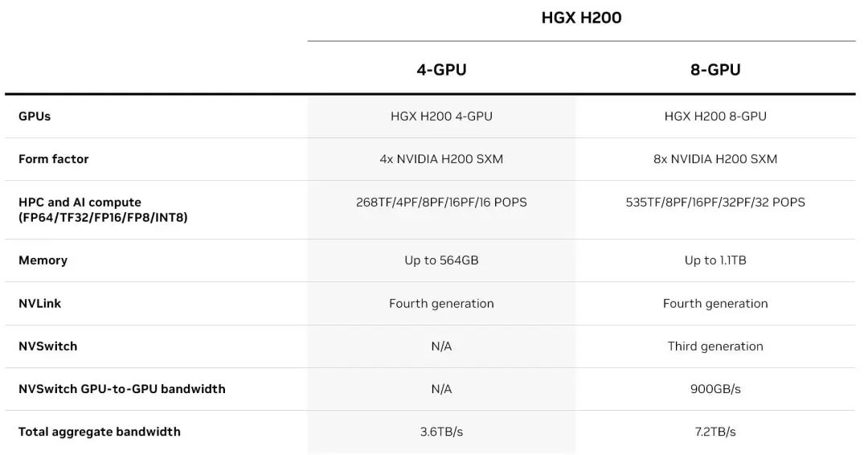This screenshot has width=868, height=455.
Task: Click HPC and AI compute label
Action: 80,203
